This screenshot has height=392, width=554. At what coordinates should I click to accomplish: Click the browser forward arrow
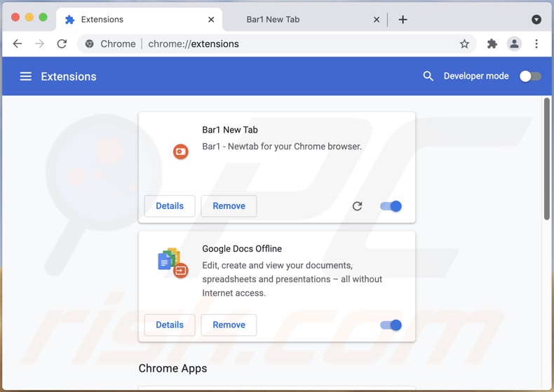click(39, 43)
